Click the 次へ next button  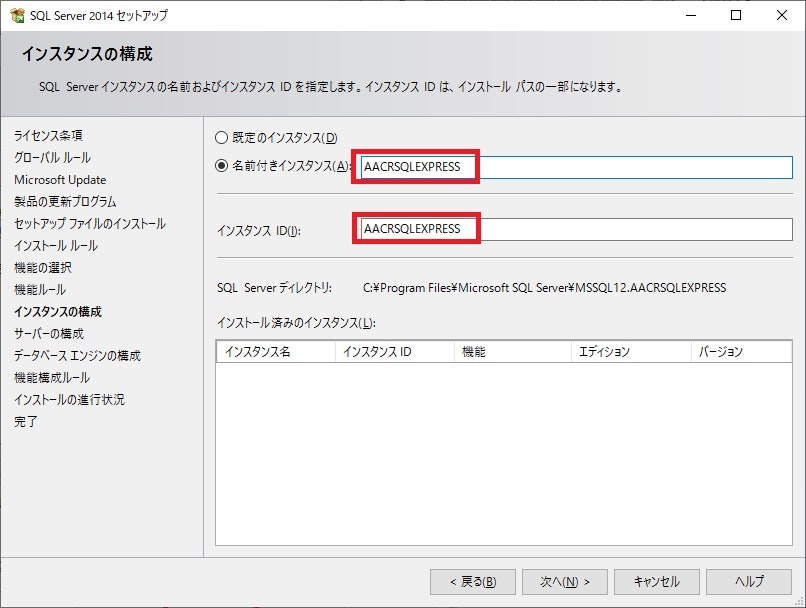pos(565,582)
